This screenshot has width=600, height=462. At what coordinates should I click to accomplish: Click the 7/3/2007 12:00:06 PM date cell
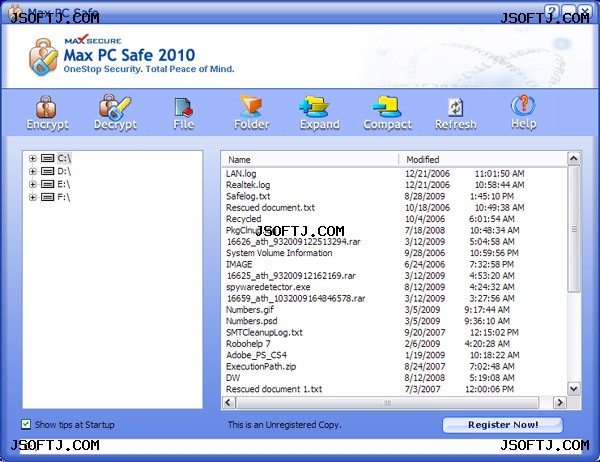(459, 389)
